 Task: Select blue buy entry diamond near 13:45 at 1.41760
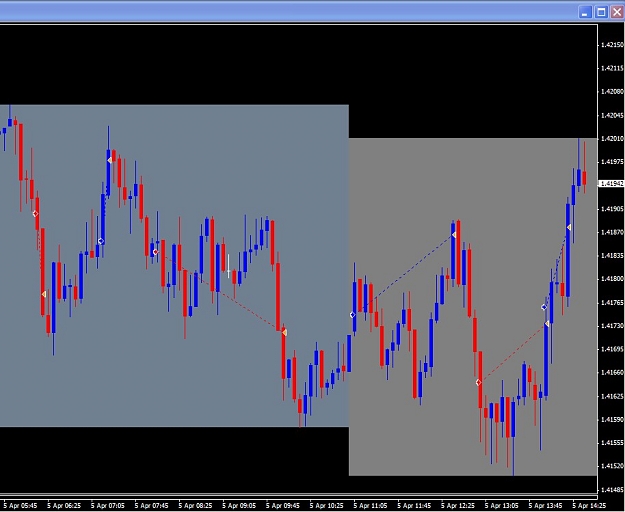544,307
